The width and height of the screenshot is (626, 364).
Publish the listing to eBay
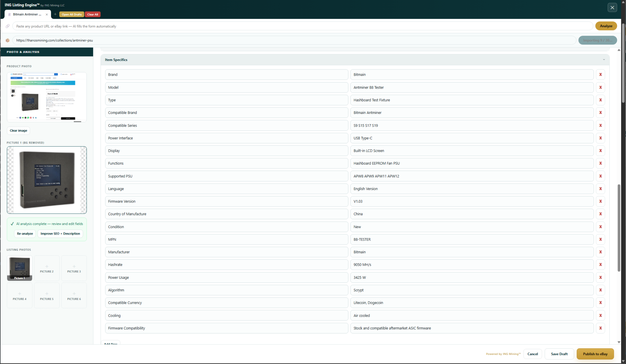tap(595, 354)
